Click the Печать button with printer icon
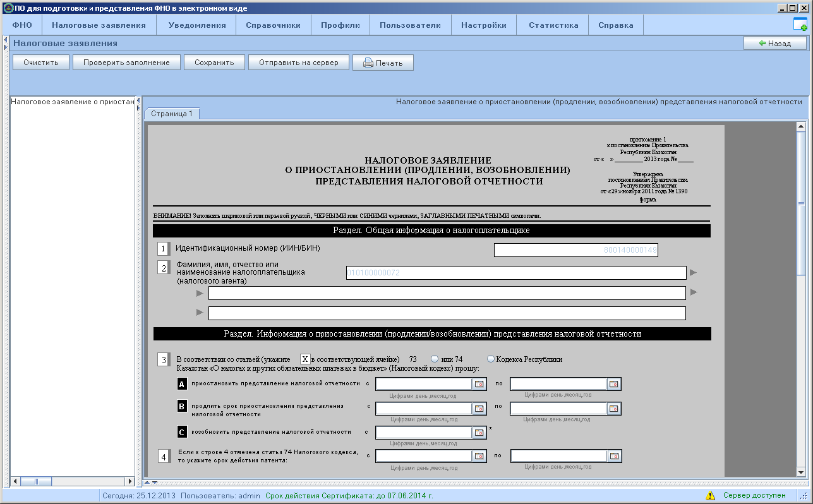This screenshot has height=504, width=813. pyautogui.click(x=383, y=63)
